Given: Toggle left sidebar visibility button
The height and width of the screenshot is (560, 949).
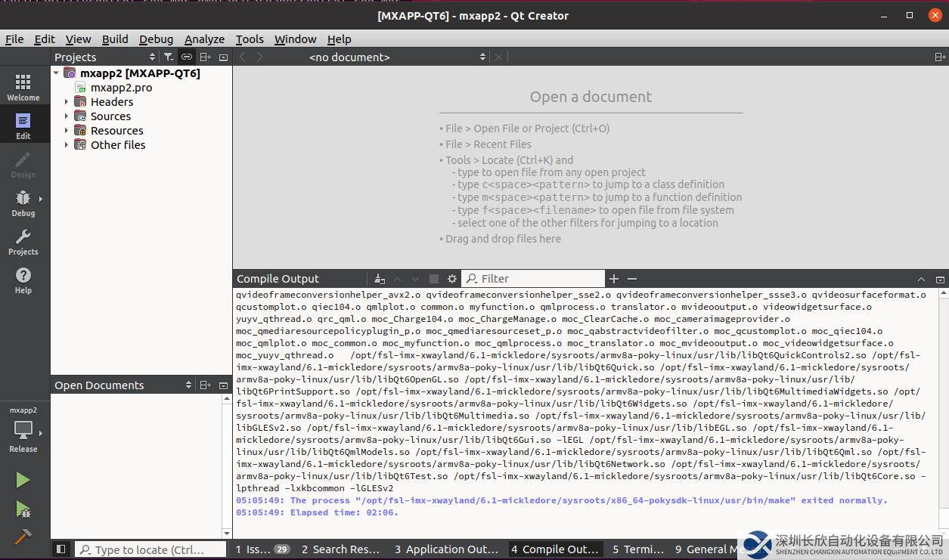Looking at the screenshot, I should (x=61, y=549).
